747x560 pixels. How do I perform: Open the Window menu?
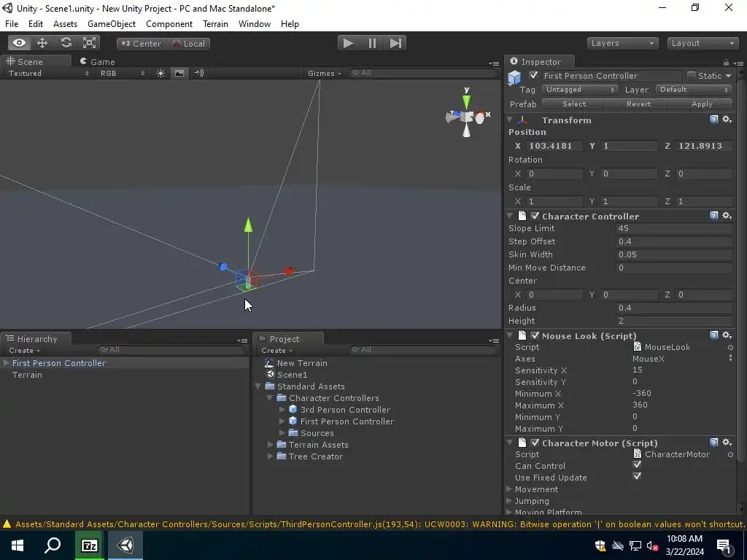coord(255,24)
